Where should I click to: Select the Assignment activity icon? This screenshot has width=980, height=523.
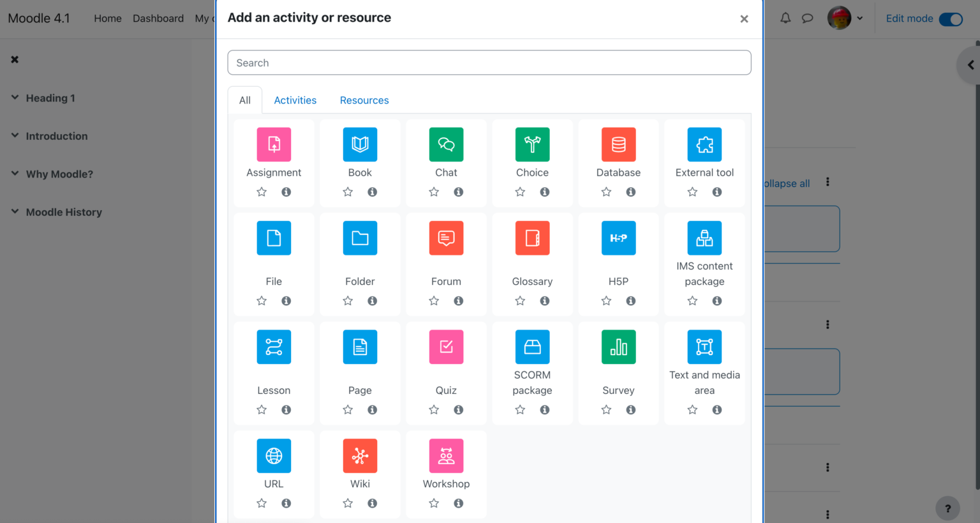coord(274,144)
